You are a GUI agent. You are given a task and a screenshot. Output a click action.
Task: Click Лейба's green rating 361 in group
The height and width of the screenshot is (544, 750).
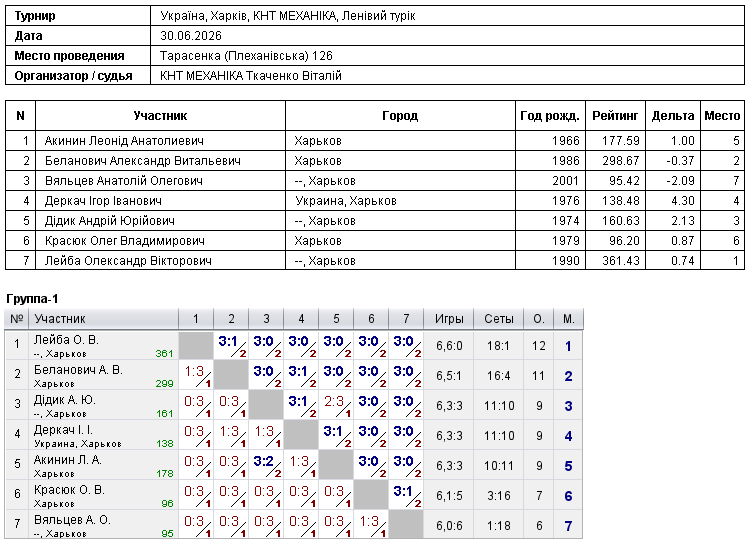pyautogui.click(x=164, y=354)
